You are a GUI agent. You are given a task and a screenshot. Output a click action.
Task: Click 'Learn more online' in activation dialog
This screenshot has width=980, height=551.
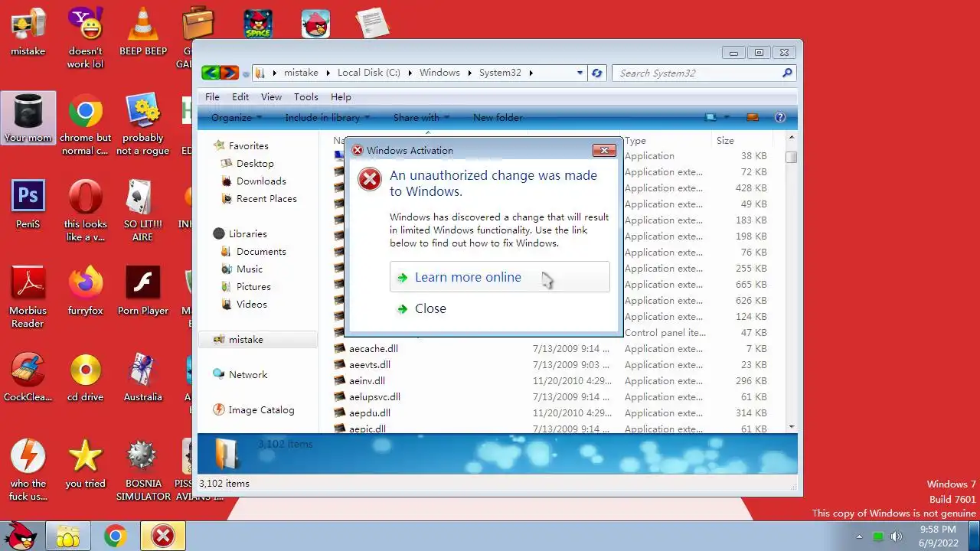click(499, 277)
